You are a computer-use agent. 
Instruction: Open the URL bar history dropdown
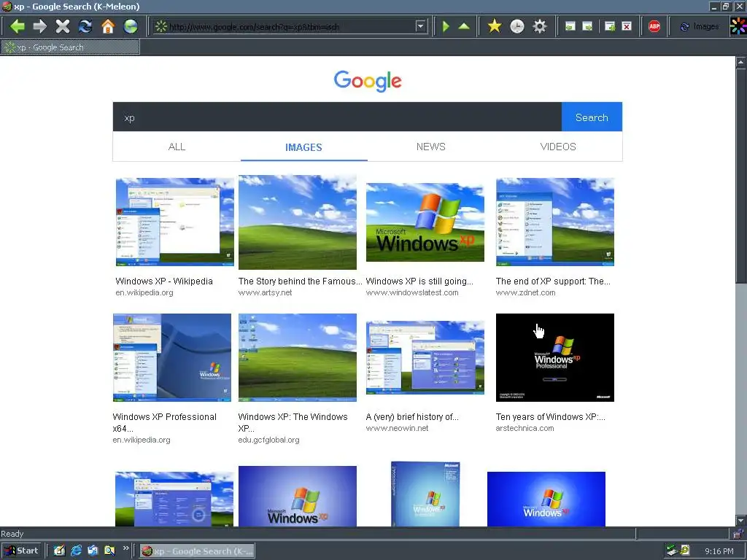coord(420,26)
